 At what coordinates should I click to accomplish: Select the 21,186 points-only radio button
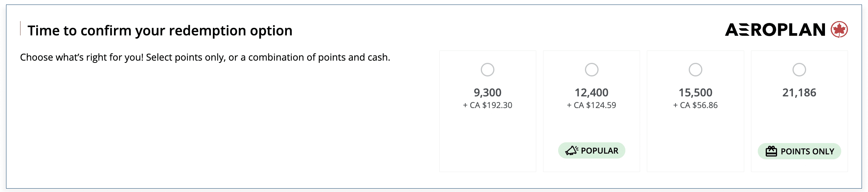tap(799, 70)
